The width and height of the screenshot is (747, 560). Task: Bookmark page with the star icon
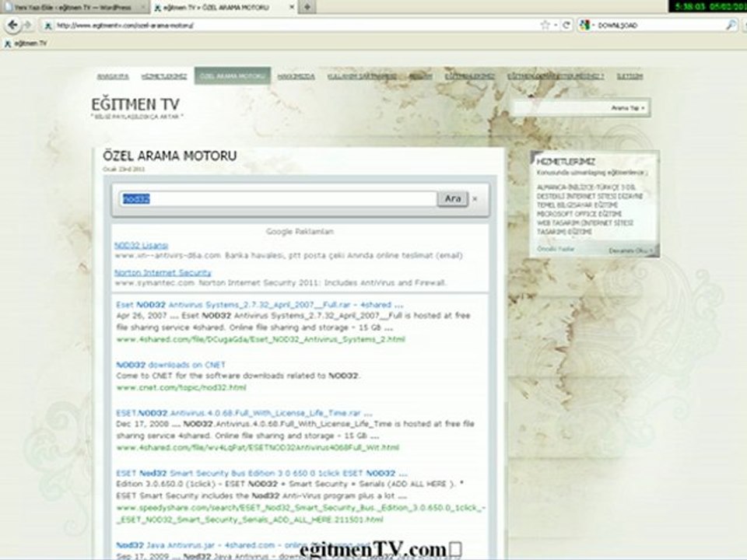(545, 25)
